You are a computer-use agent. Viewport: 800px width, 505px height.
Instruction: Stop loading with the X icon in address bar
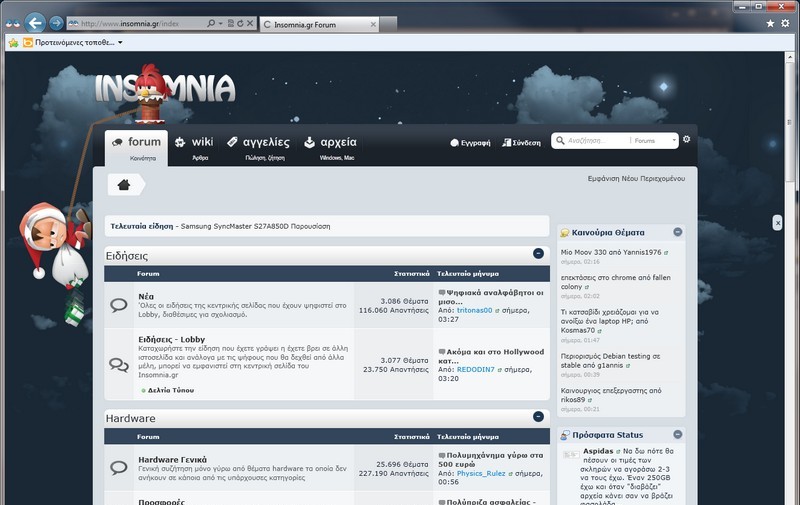coord(250,23)
